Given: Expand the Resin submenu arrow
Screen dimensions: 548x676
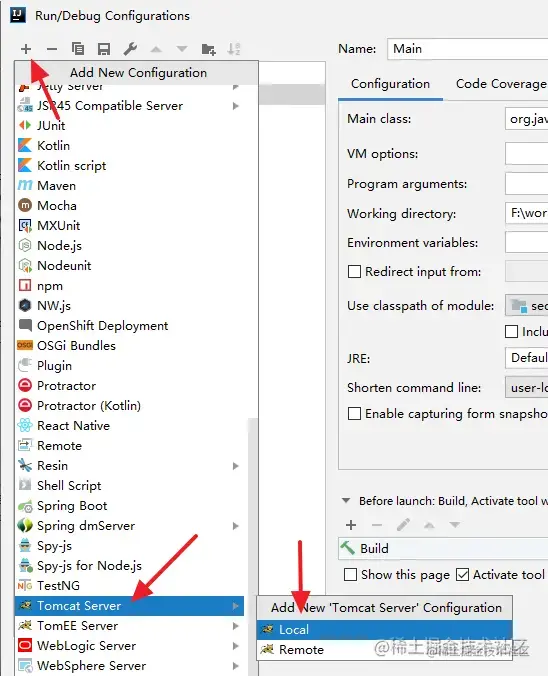Looking at the screenshot, I should click(x=235, y=466).
